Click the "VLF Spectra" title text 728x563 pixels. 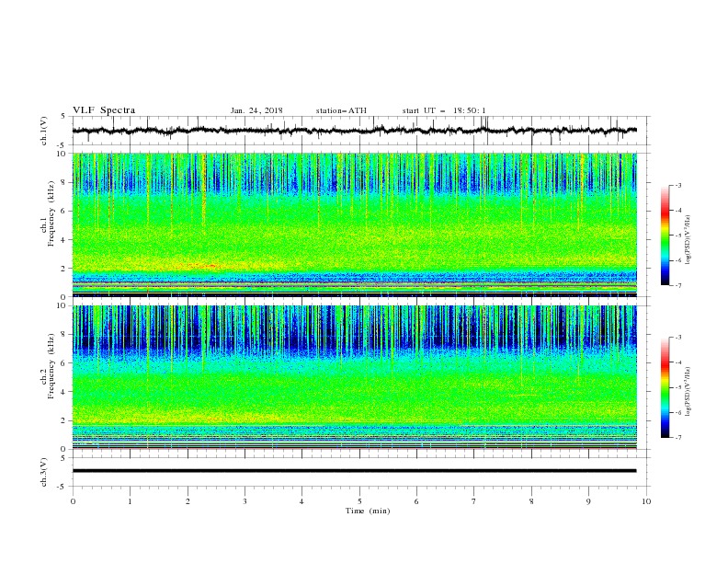(104, 110)
